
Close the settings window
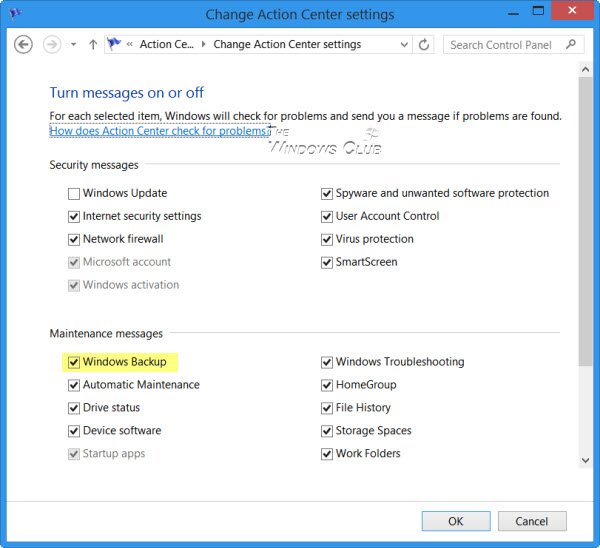[576, 14]
